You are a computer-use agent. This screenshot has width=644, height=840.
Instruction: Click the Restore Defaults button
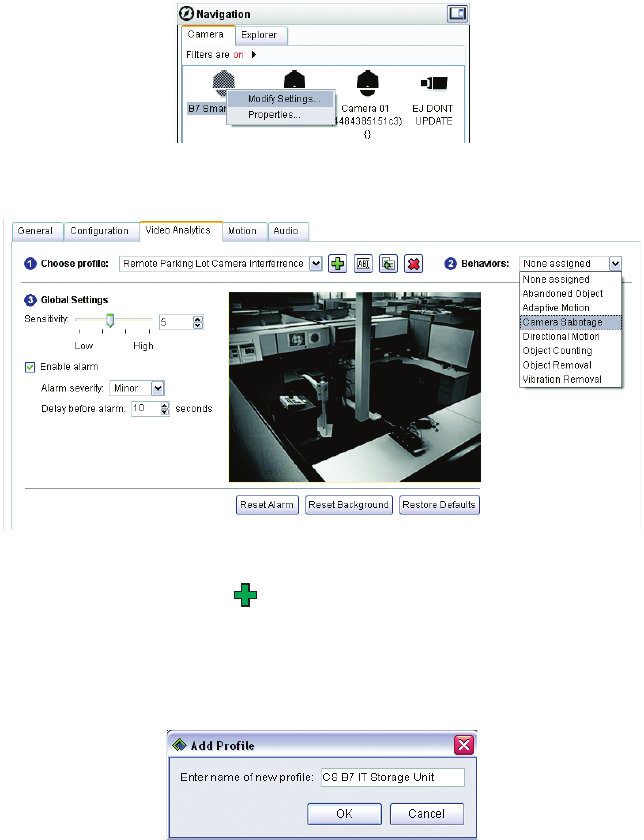coord(439,505)
